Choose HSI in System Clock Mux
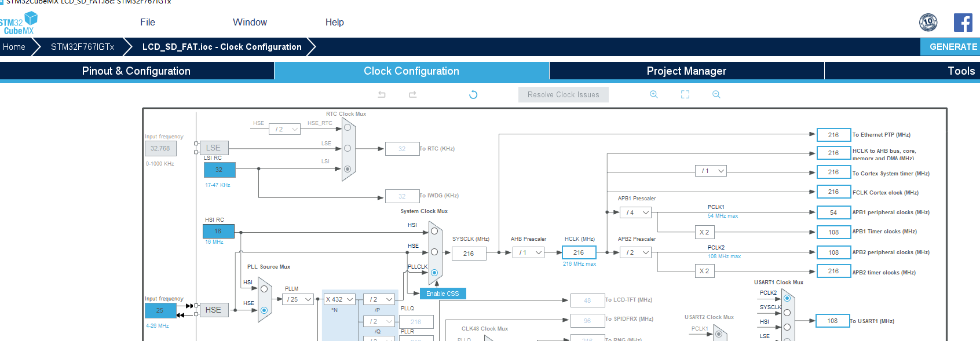The image size is (980, 341). [x=434, y=231]
